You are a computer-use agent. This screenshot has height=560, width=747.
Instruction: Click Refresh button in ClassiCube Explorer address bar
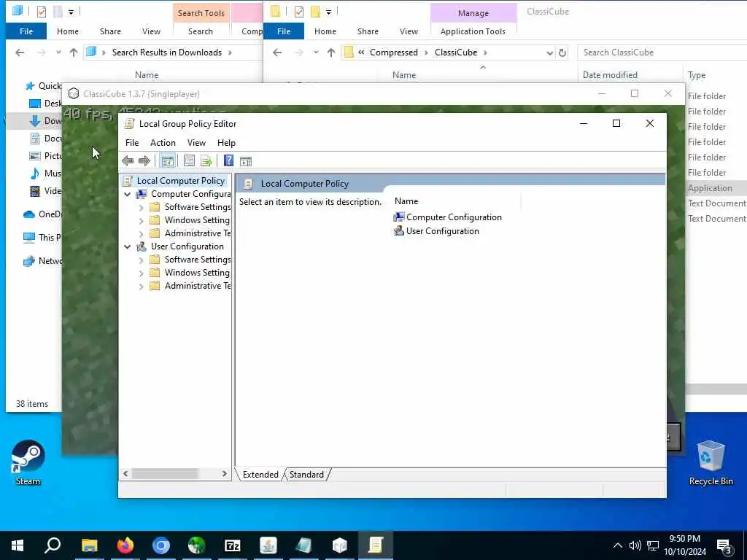point(562,52)
